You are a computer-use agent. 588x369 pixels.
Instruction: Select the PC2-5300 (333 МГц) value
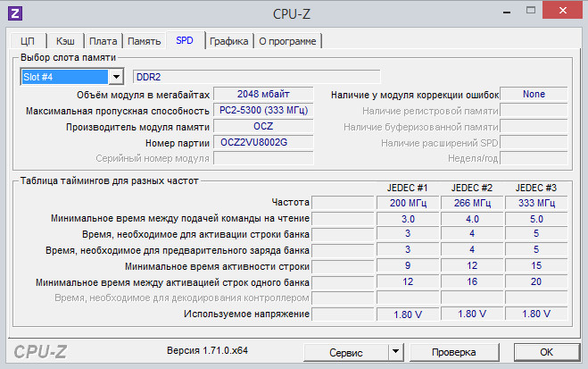[x=263, y=111]
